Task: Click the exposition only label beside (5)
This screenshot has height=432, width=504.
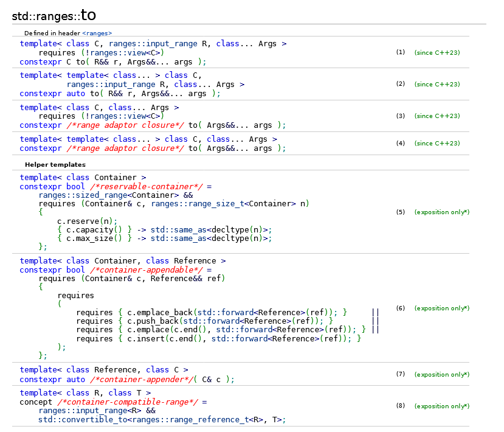Action: point(442,212)
